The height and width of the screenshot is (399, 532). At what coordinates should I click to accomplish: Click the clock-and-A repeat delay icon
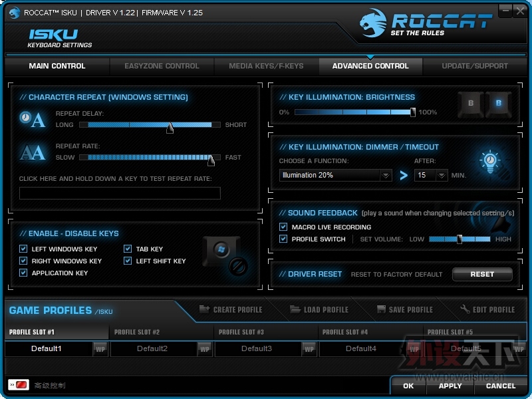point(33,120)
